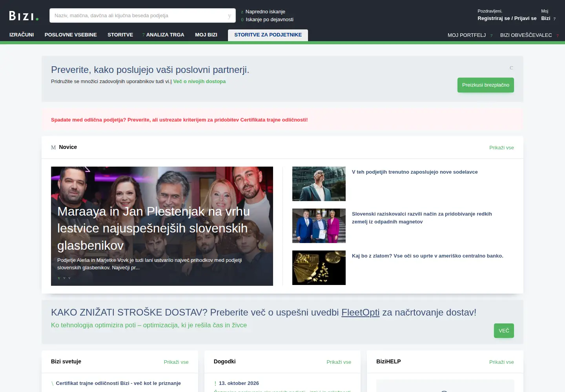Click Prikaži vse in BiziHELP

pos(501,362)
